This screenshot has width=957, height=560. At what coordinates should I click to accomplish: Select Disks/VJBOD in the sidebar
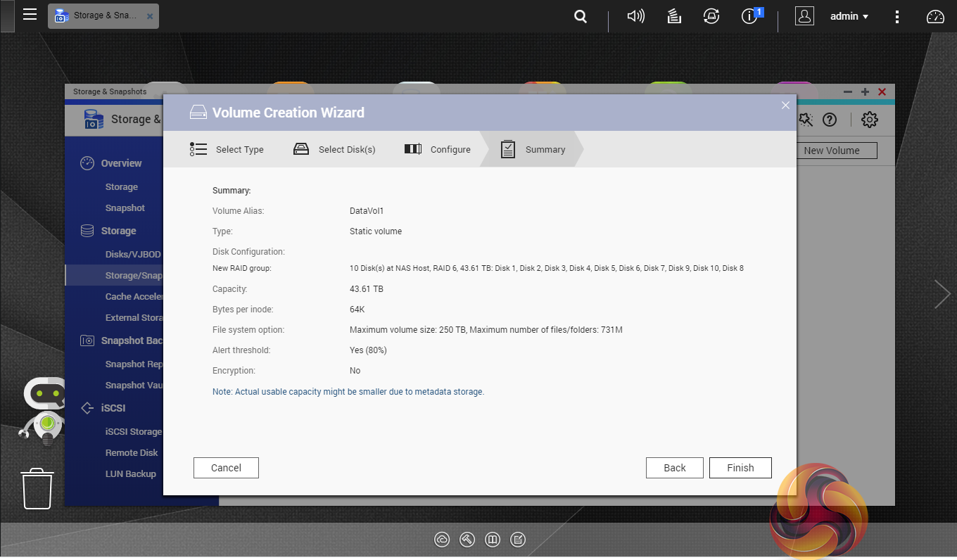(x=133, y=254)
